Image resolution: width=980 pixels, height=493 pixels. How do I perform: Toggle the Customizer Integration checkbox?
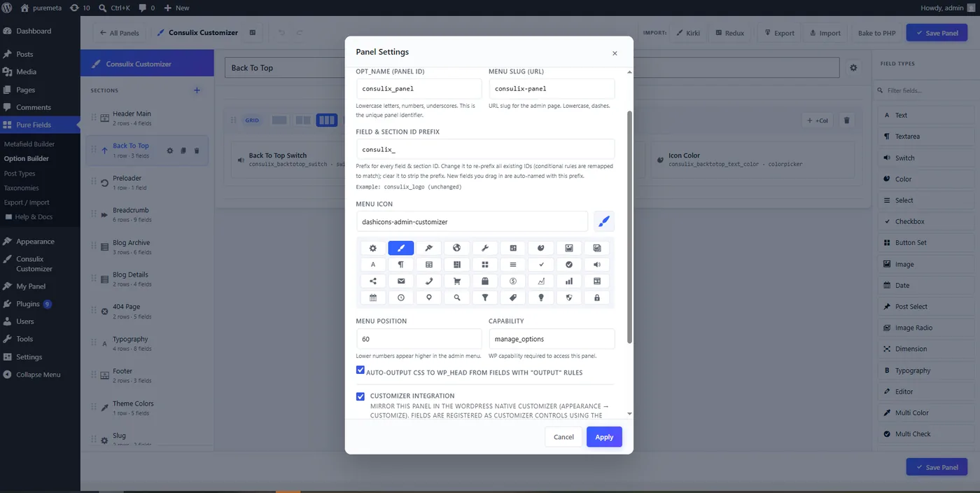(x=360, y=396)
